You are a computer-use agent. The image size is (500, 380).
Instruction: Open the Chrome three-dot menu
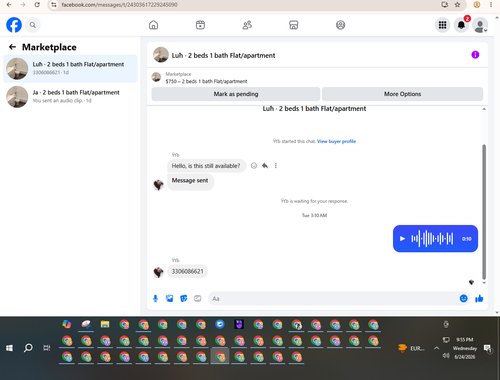tap(491, 5)
